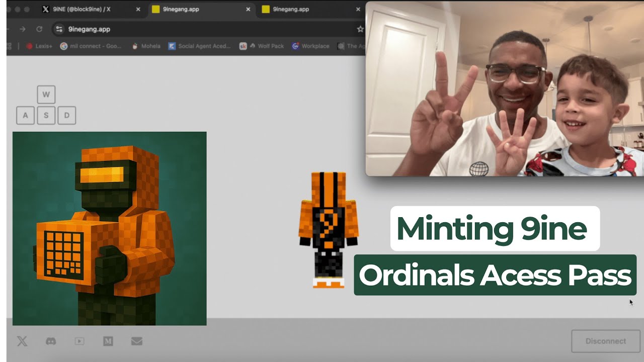Open the Wolf Pack bookmark
This screenshot has height=362, width=644.
tap(262, 46)
